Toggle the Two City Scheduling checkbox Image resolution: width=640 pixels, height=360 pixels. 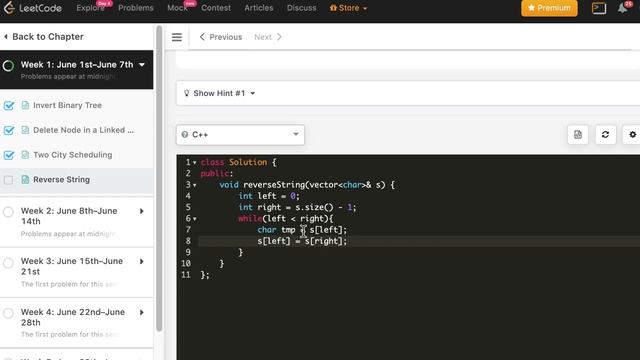click(9, 155)
